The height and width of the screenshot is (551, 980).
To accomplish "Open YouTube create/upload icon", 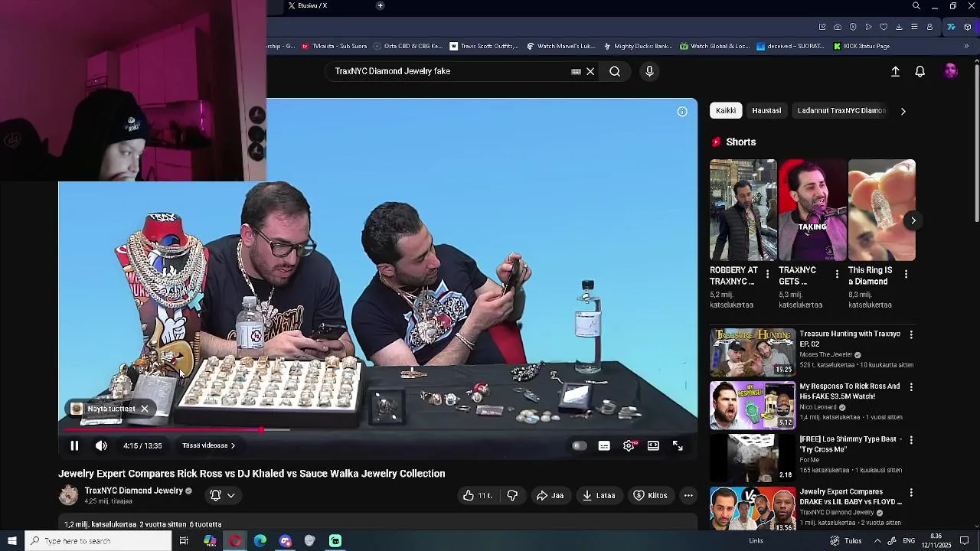I will point(895,71).
